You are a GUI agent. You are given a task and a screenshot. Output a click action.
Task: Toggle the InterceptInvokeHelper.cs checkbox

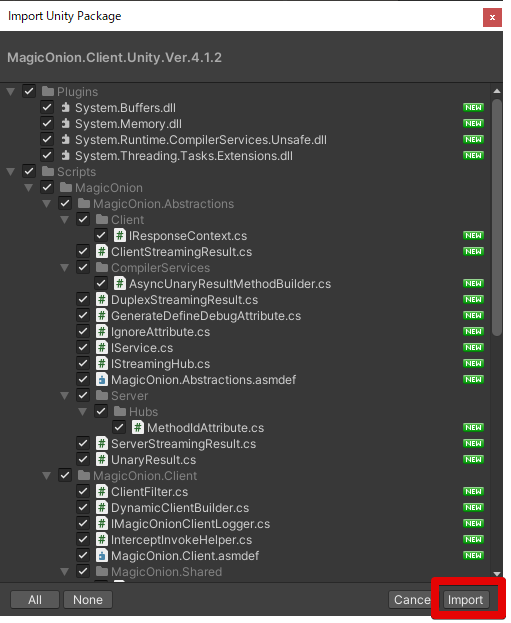[83, 540]
